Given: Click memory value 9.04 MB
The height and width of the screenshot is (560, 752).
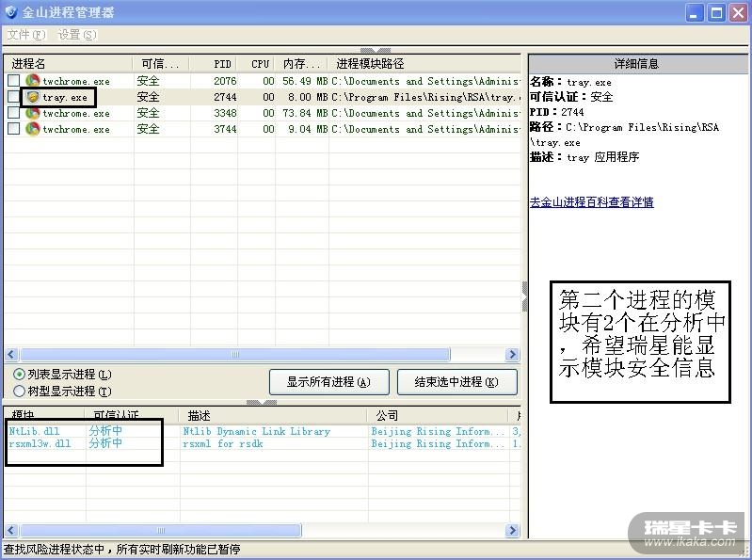Looking at the screenshot, I should (308, 129).
